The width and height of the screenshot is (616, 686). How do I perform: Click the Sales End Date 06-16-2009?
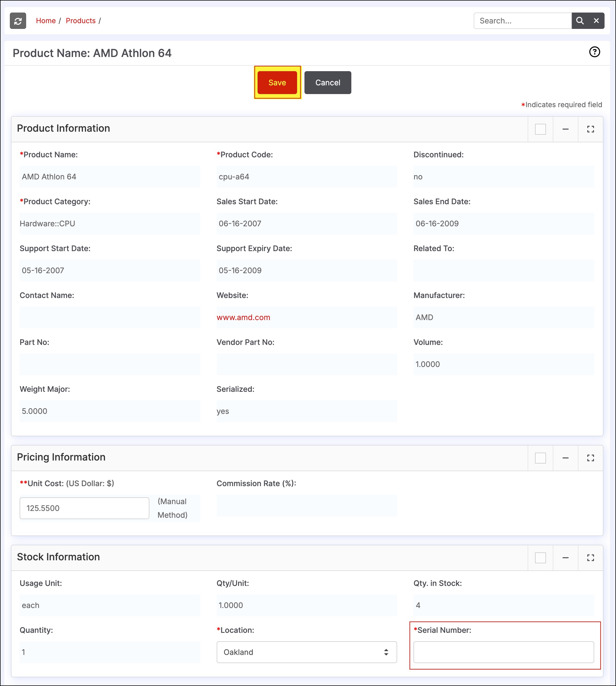(x=437, y=224)
